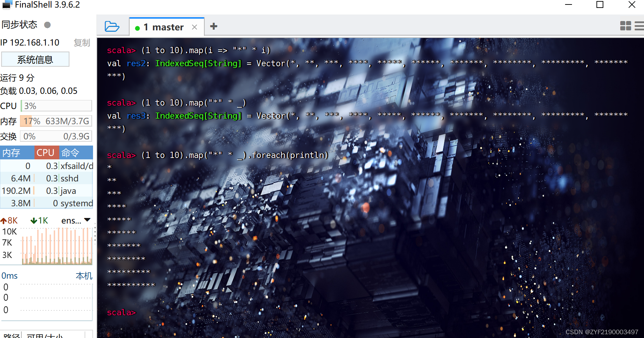Sort processes by 内存 column
This screenshot has width=644, height=338.
pos(17,152)
